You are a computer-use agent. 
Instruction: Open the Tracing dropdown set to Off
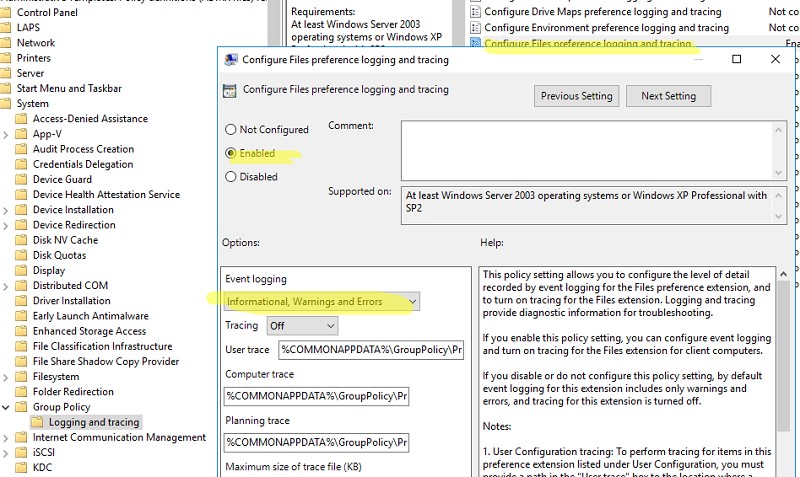point(302,326)
